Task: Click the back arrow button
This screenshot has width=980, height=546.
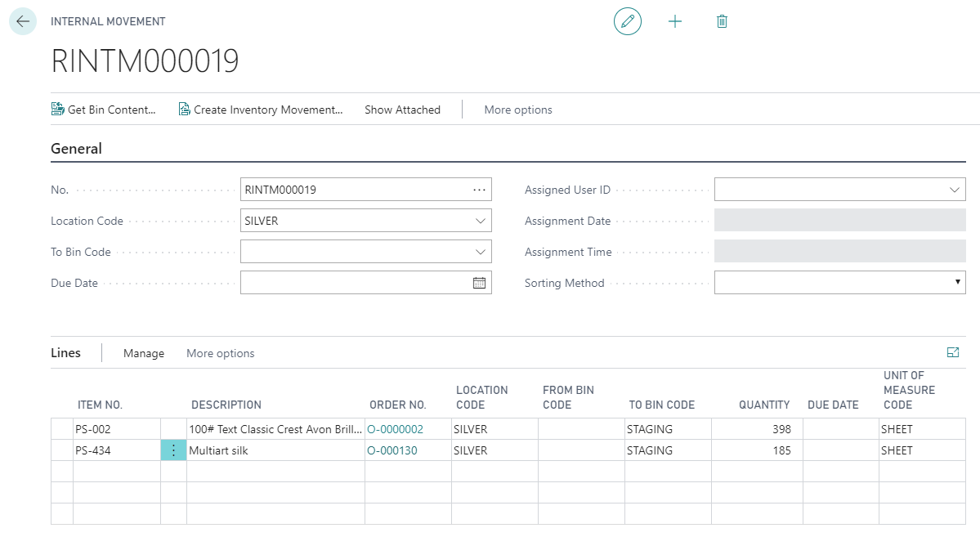Action: pos(22,21)
